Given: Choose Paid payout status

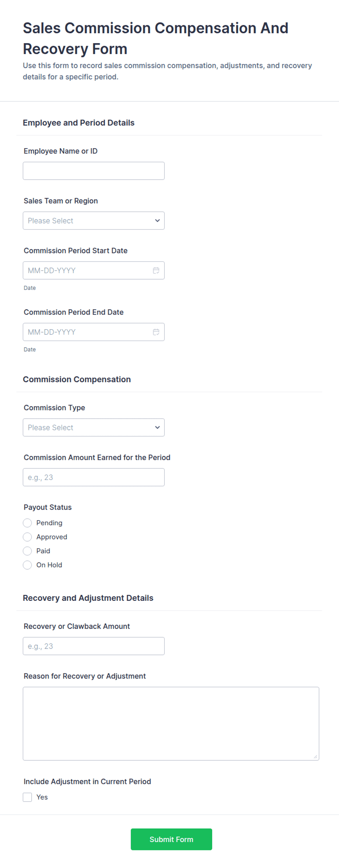Looking at the screenshot, I should (x=27, y=551).
